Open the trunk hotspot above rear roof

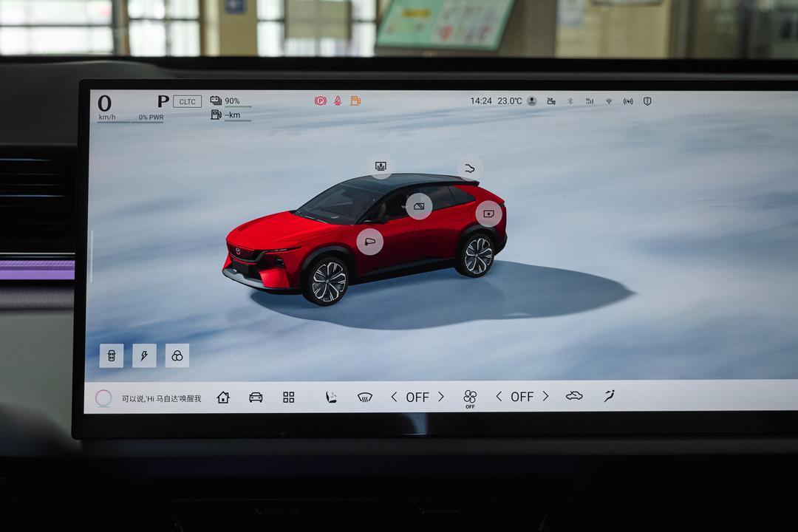469,168
